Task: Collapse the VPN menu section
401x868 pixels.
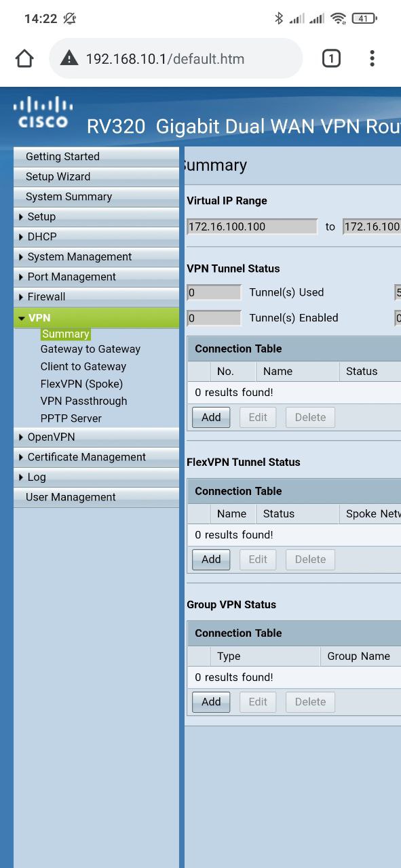Action: pyautogui.click(x=96, y=317)
